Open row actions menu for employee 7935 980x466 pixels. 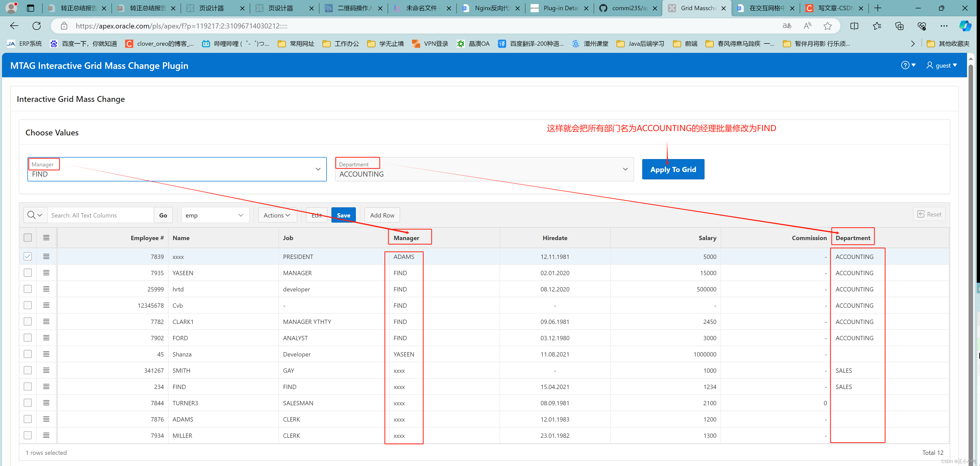(x=46, y=273)
